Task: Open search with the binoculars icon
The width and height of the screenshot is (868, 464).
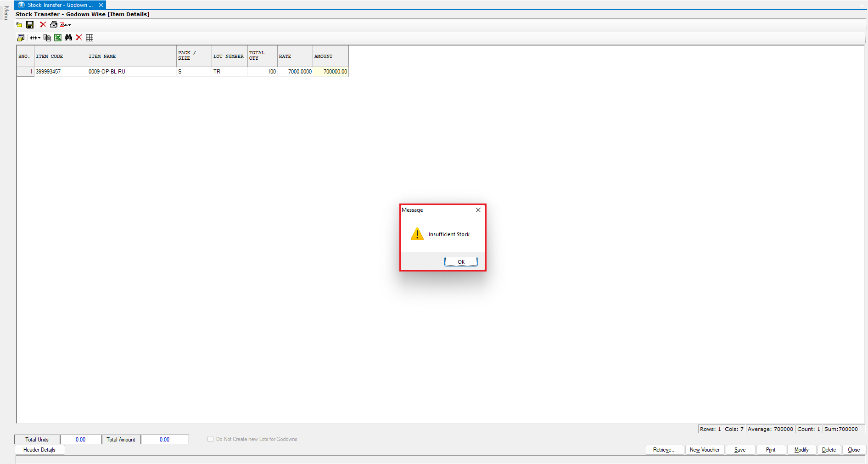Action: coord(68,38)
